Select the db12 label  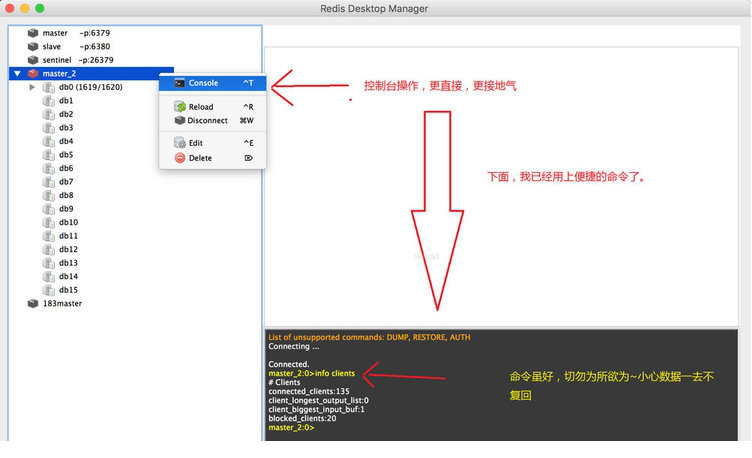pyautogui.click(x=69, y=249)
